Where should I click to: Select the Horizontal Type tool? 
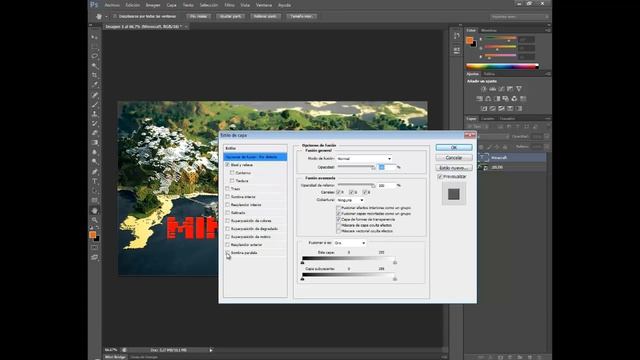click(95, 181)
